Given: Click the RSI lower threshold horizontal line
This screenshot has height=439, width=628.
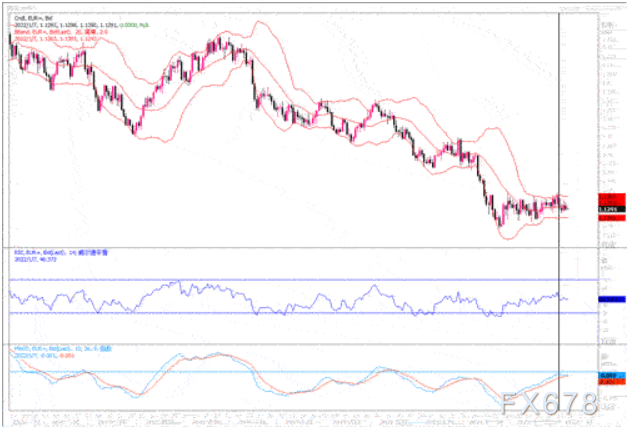Looking at the screenshot, I should (300, 313).
